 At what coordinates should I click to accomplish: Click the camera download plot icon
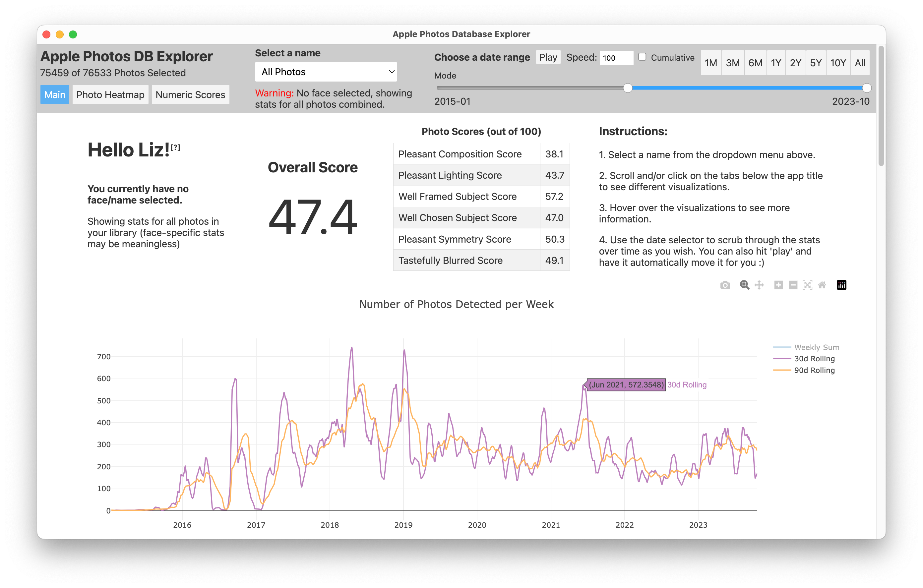[x=725, y=285]
